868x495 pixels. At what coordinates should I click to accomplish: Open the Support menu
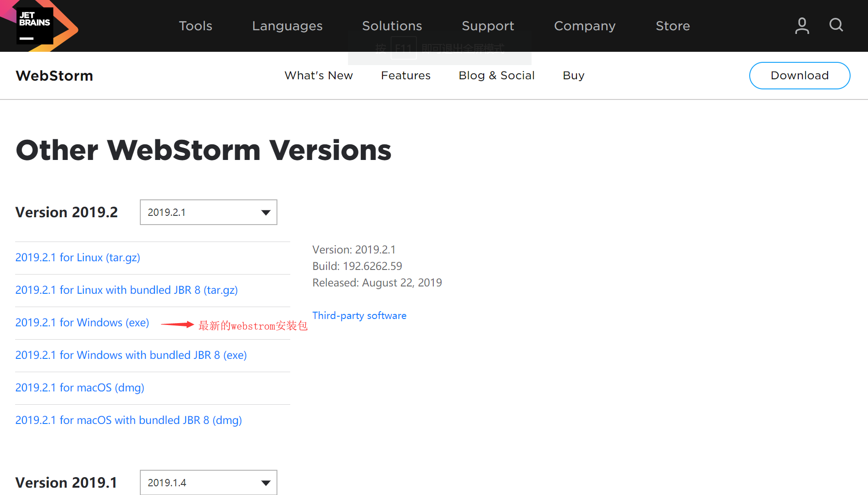(x=488, y=26)
